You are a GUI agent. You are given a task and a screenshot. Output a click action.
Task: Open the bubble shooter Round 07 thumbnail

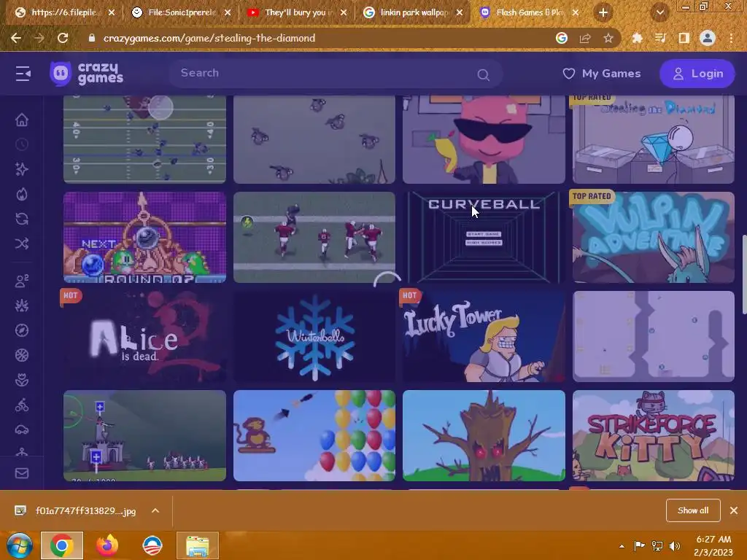coord(144,237)
